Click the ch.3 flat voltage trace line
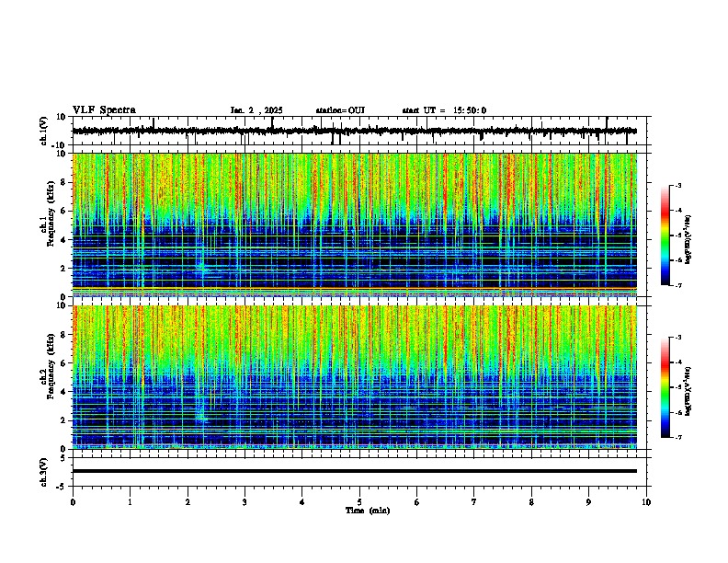 [354, 471]
